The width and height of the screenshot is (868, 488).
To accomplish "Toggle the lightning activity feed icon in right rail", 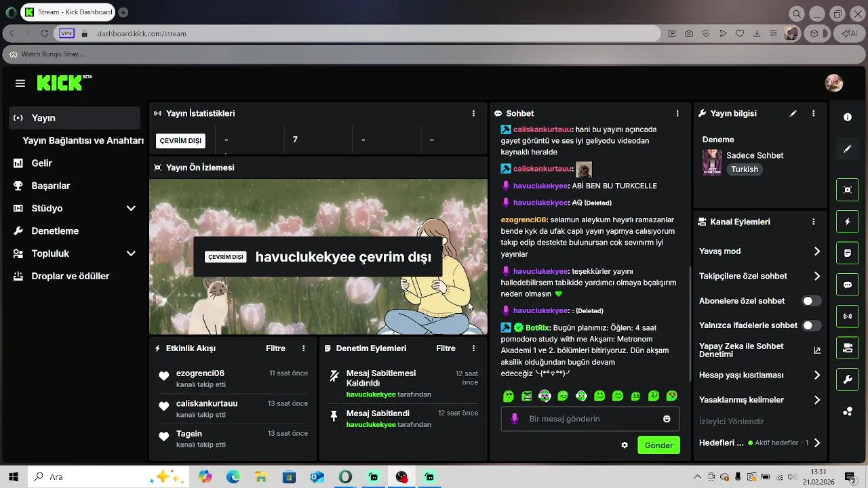I will (848, 222).
